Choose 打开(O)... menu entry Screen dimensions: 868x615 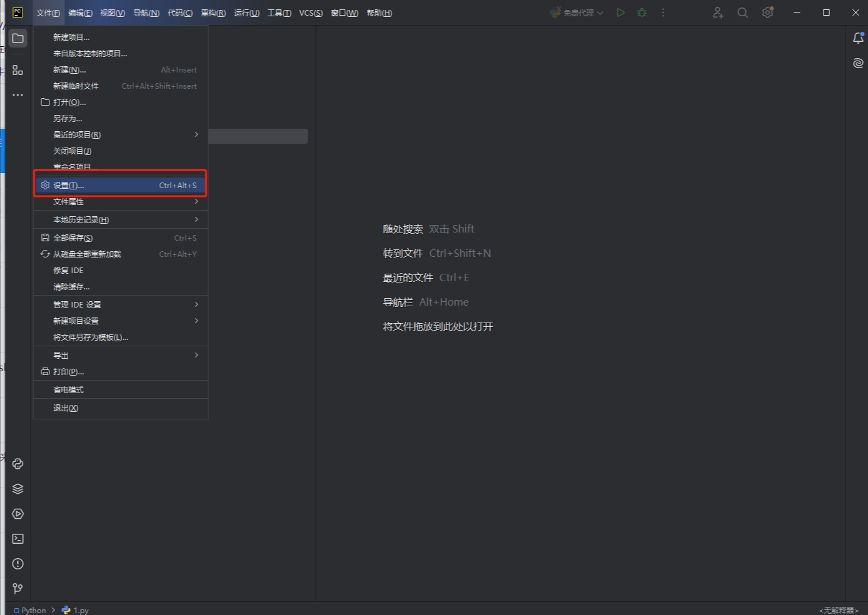click(121, 102)
